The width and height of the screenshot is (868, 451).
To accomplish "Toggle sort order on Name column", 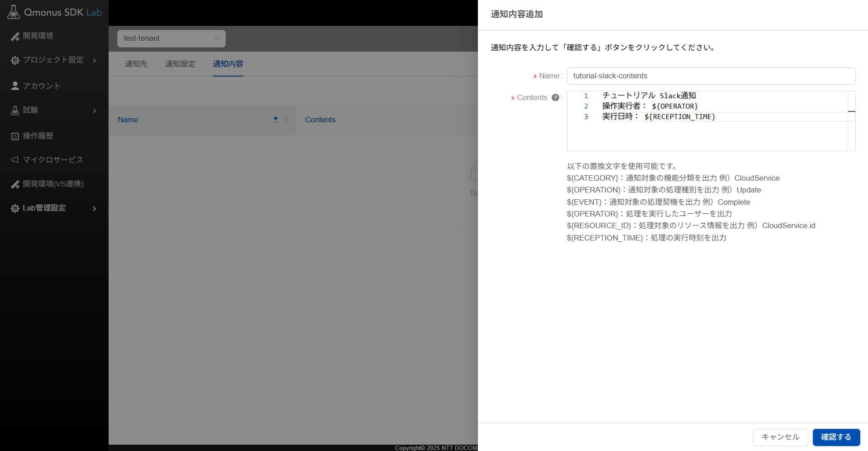I will (276, 120).
